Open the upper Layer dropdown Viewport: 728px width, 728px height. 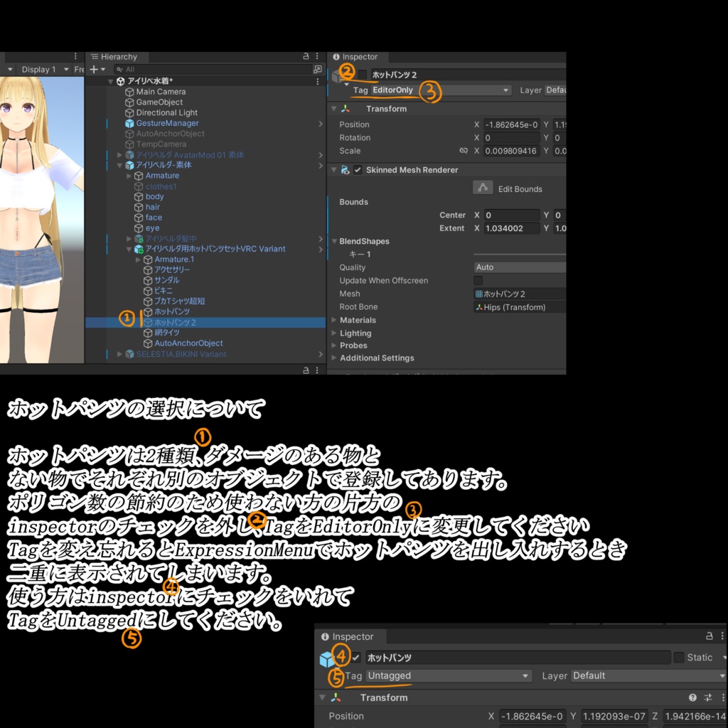[555, 90]
